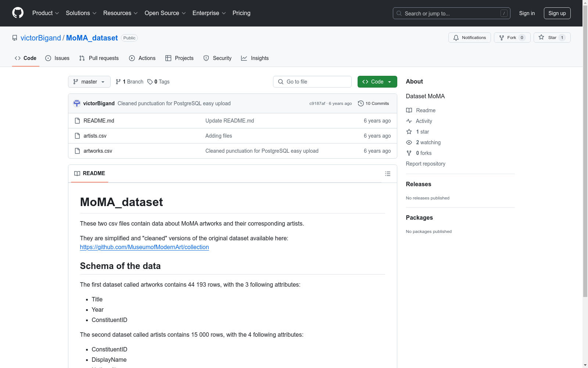Expand the Solutions menu
The height and width of the screenshot is (368, 588).
(x=81, y=13)
